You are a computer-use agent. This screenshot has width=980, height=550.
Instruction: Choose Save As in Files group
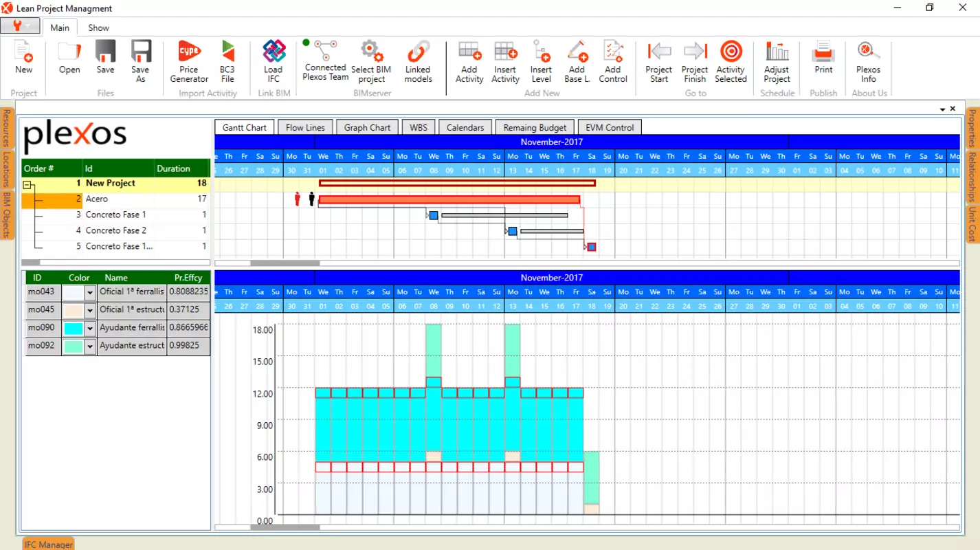140,62
